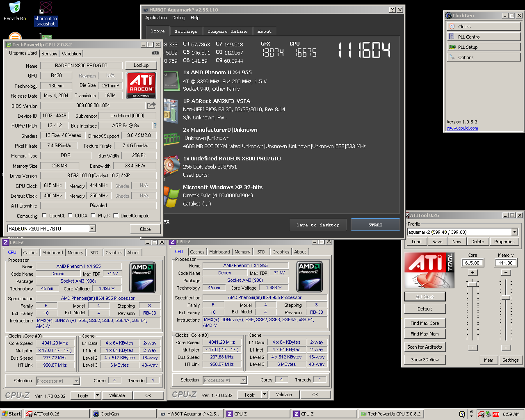
Task: Click the GPU-Z screenshot camera icon
Action: tap(155, 53)
